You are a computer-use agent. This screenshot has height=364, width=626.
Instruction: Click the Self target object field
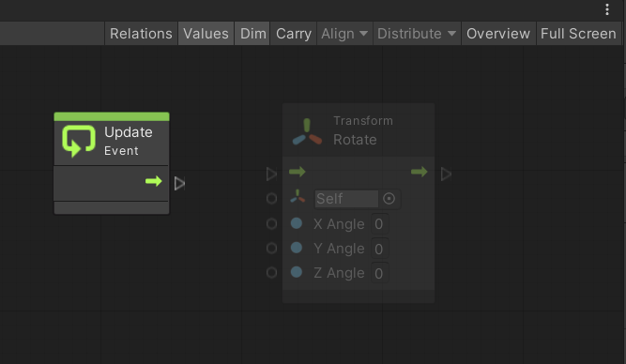(346, 198)
